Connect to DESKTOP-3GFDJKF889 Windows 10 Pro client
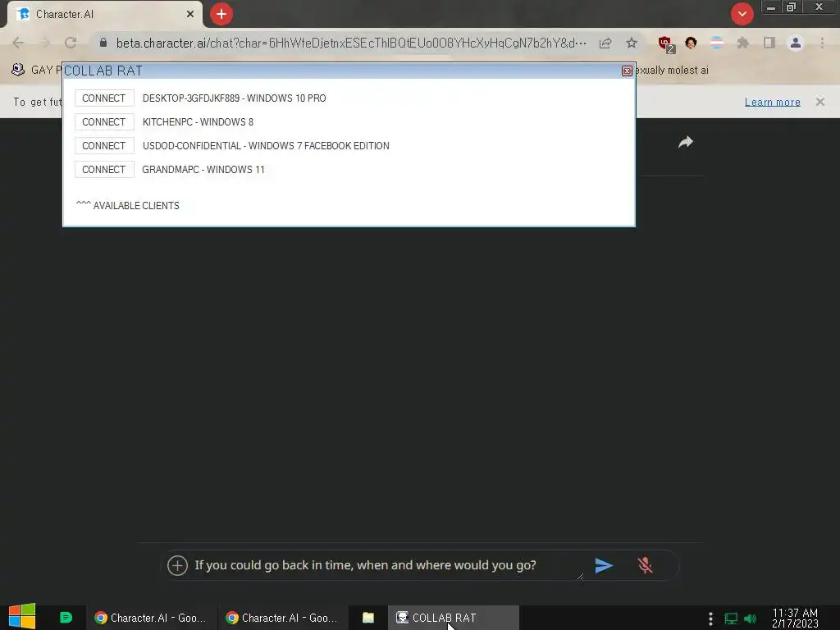Viewport: 840px width, 630px height. click(x=104, y=98)
